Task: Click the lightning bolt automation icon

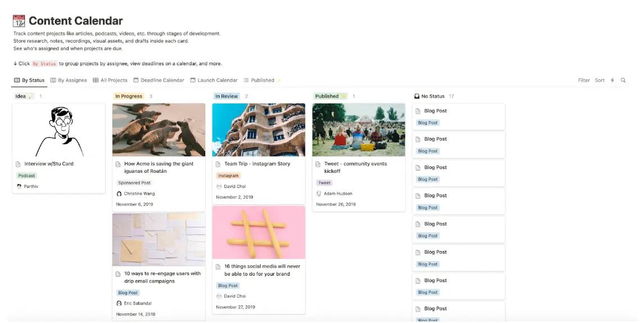Action: pyautogui.click(x=613, y=80)
